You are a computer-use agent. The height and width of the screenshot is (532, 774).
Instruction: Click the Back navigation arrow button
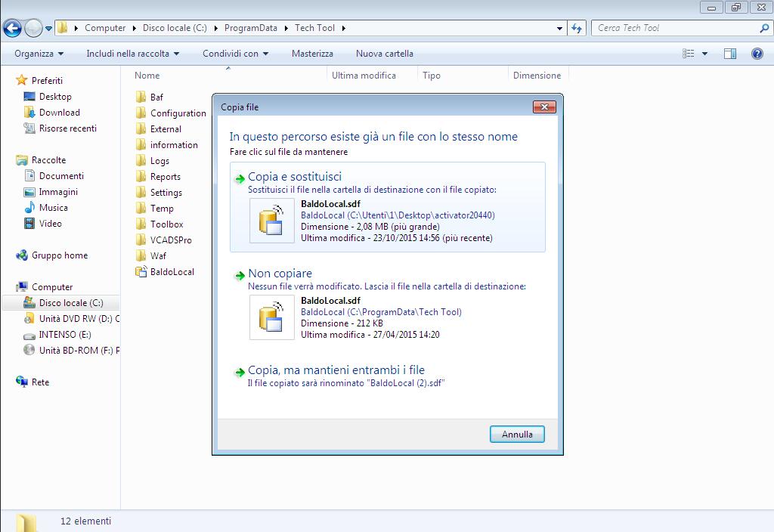click(x=12, y=28)
